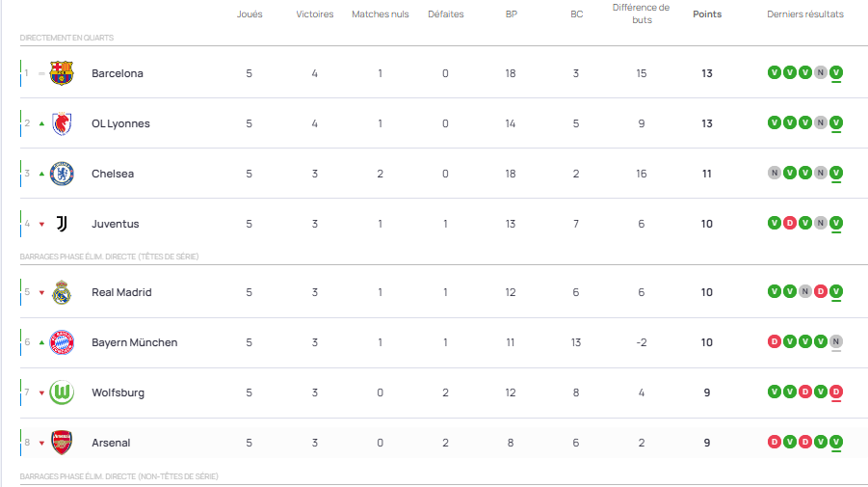Click the Real Madrid crest
This screenshot has height=487, width=868.
(62, 292)
